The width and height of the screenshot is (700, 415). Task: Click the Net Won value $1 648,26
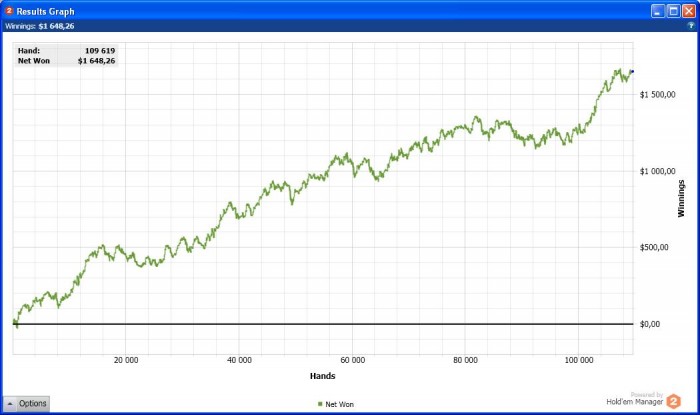pyautogui.click(x=96, y=61)
